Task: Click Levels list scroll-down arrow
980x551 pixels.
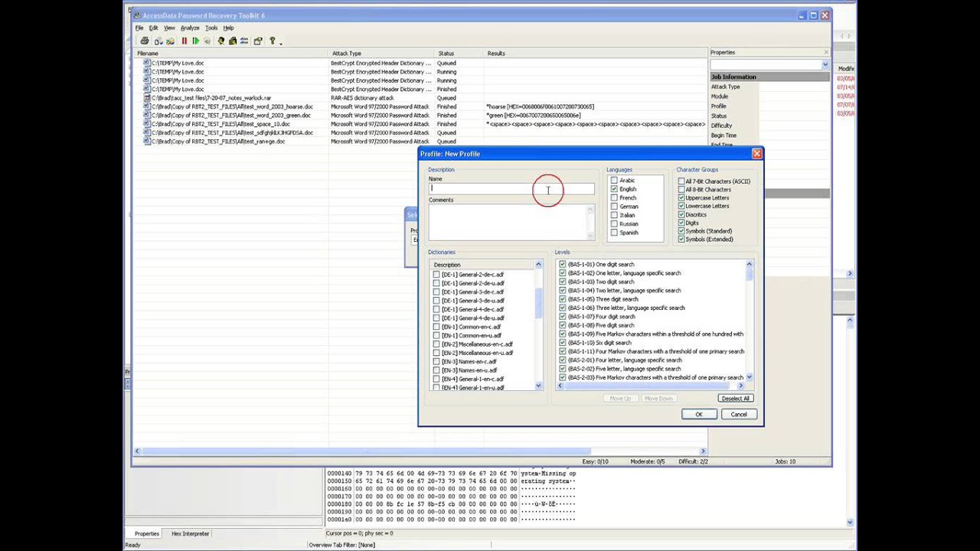Action: pyautogui.click(x=749, y=377)
